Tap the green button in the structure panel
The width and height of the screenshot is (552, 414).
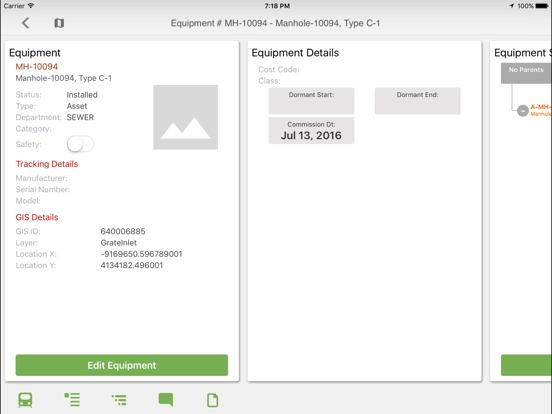pyautogui.click(x=526, y=365)
